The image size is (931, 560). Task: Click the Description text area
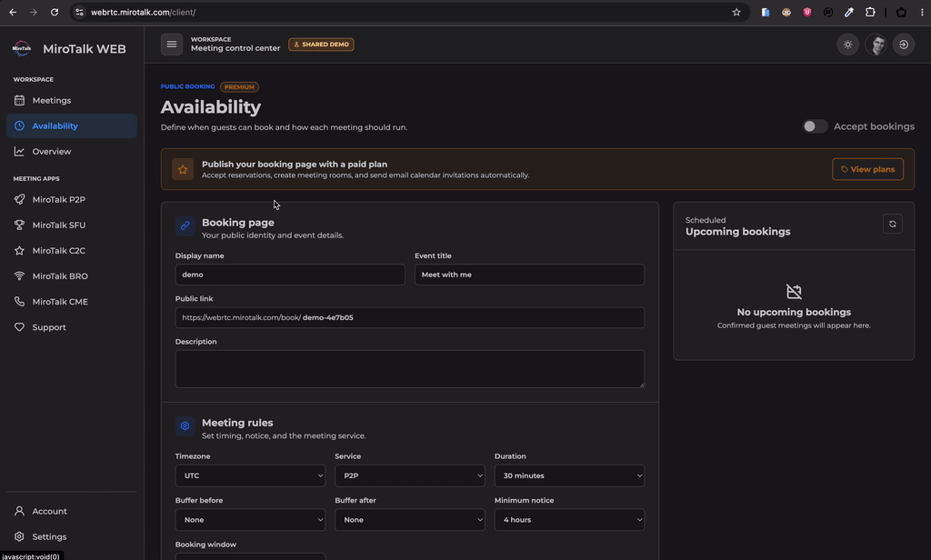click(410, 369)
